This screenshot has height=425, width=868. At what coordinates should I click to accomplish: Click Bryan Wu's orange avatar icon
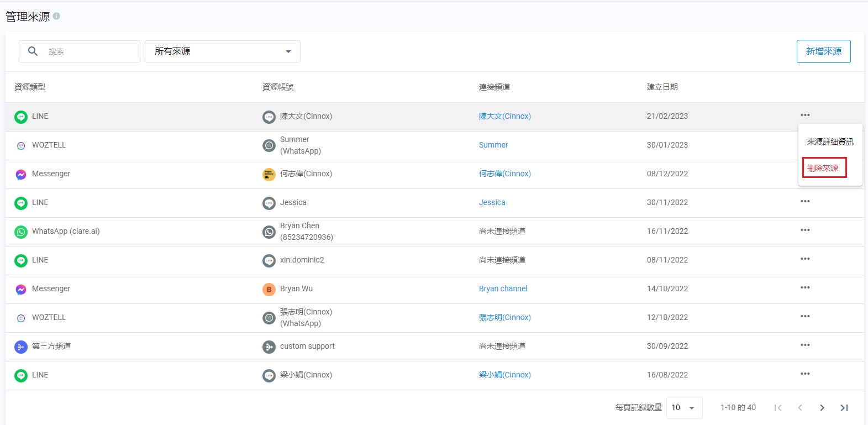tap(269, 289)
